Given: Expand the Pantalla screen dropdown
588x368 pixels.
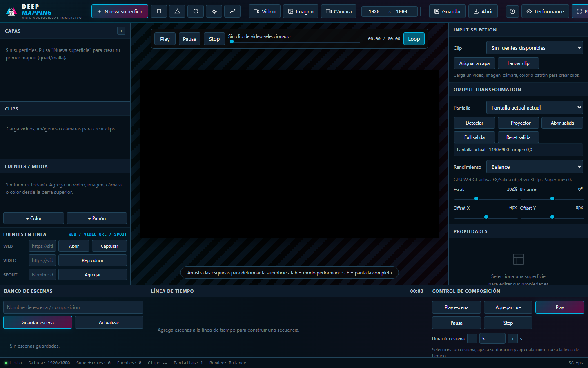Looking at the screenshot, I should click(535, 108).
